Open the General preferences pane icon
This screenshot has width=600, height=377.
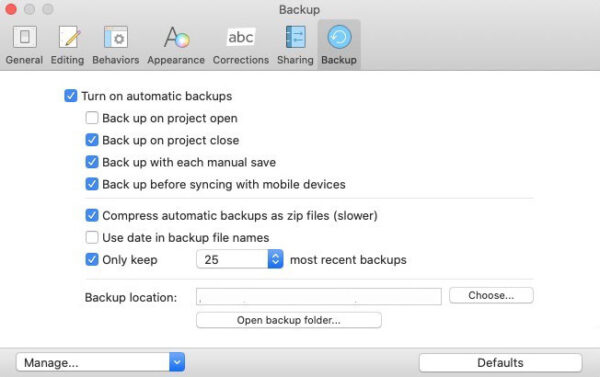pyautogui.click(x=24, y=37)
